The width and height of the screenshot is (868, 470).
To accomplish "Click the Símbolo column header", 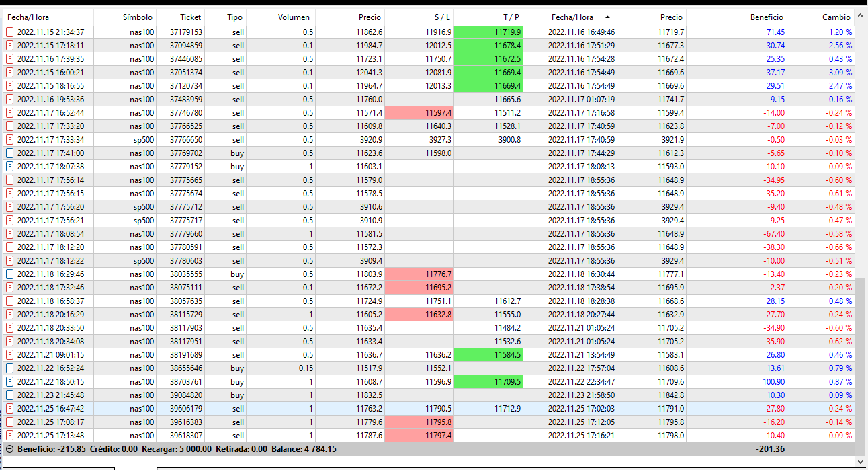I will 125,17.
